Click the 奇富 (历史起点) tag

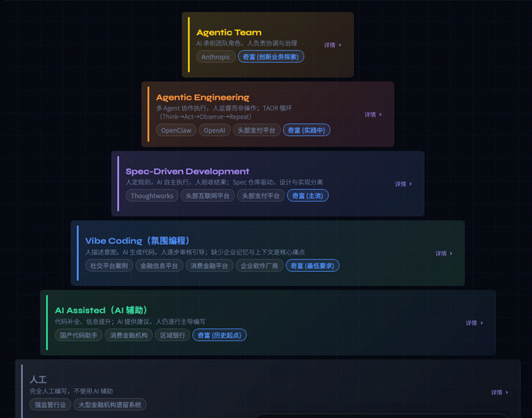[x=220, y=335]
